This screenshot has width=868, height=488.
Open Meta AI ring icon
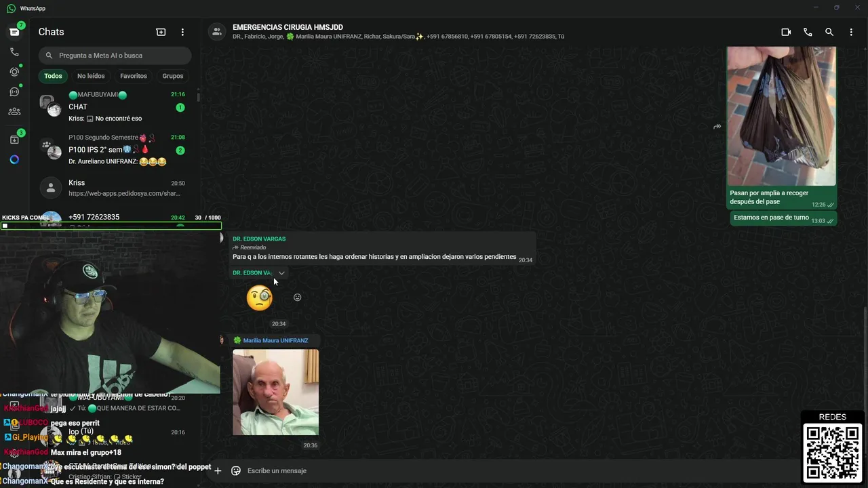(x=14, y=160)
